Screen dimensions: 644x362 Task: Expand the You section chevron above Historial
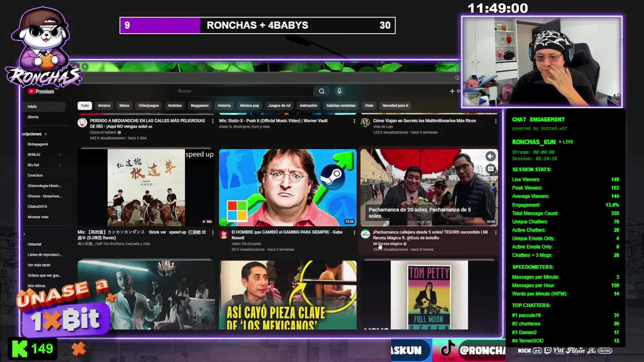[24, 234]
